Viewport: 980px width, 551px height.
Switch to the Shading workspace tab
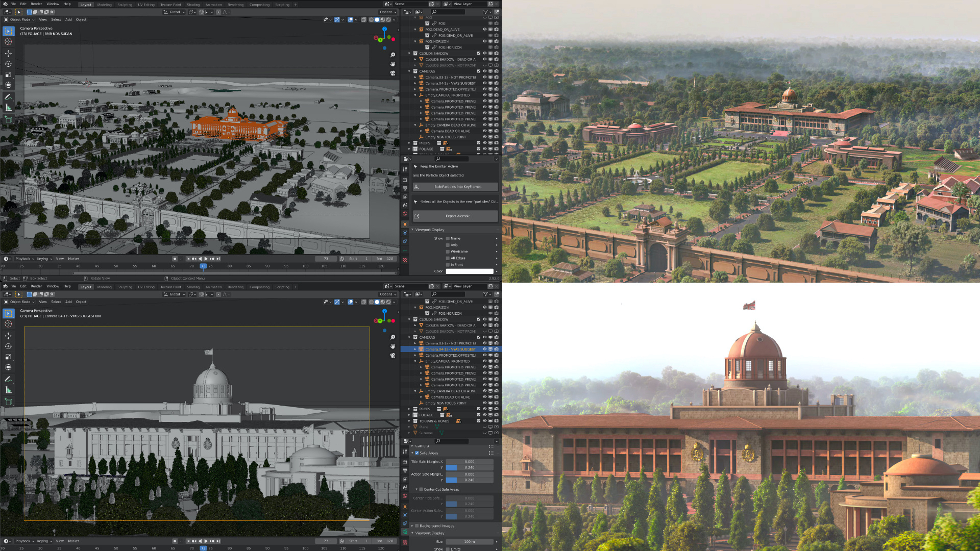click(193, 4)
